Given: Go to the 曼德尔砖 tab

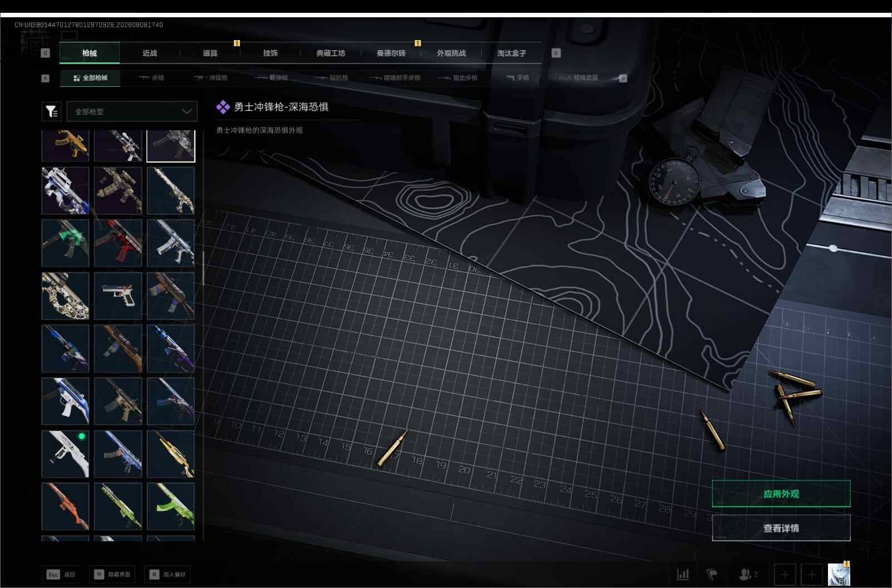Looking at the screenshot, I should (x=391, y=53).
